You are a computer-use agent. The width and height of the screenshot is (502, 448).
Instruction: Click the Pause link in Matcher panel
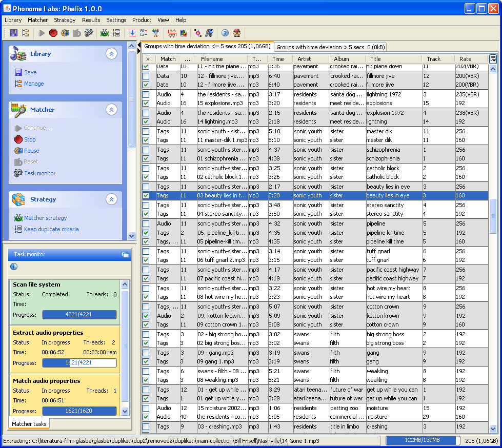point(32,151)
